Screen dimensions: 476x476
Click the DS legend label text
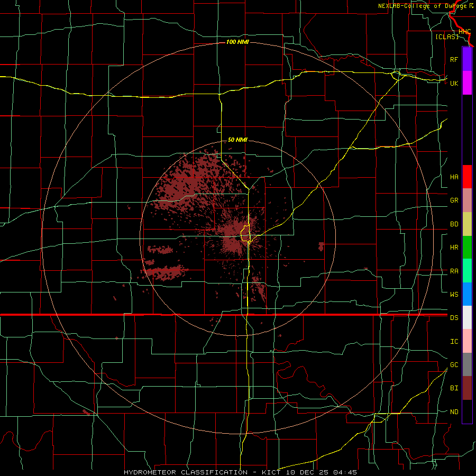coord(454,318)
